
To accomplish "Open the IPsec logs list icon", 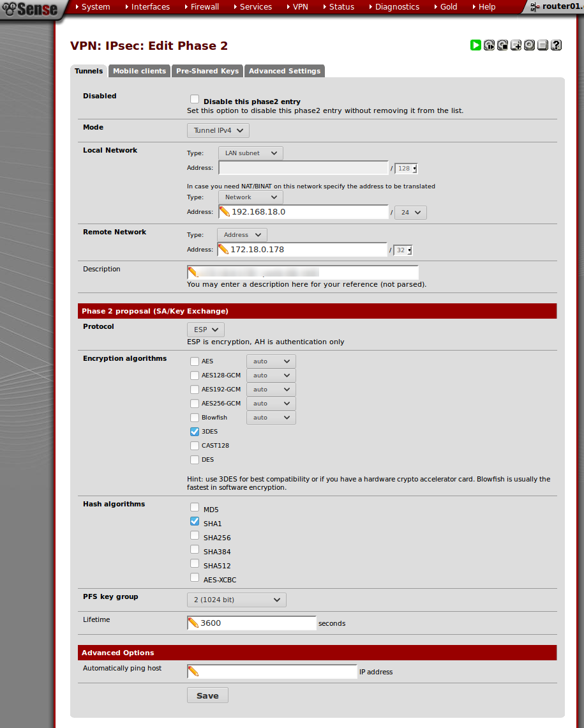I will tap(543, 45).
